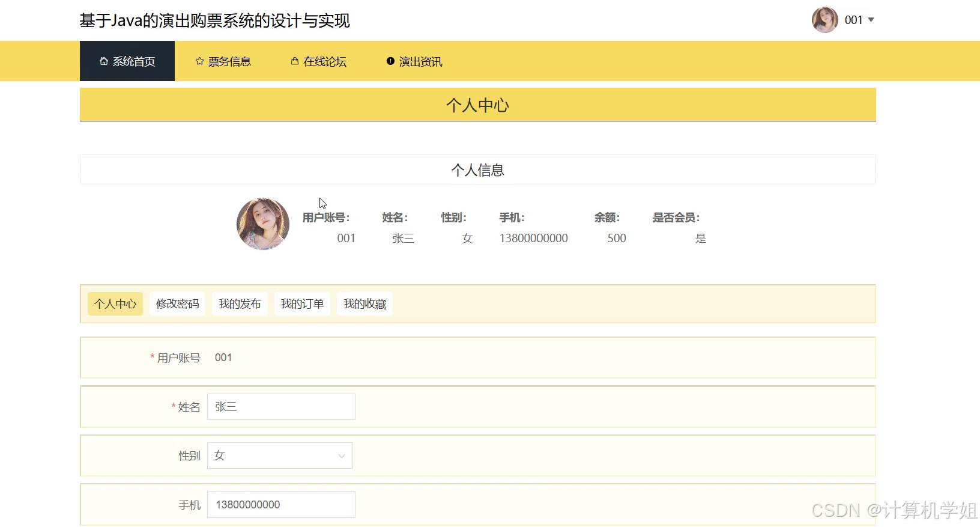Click the member value 是 under 是否会员
980x527 pixels.
click(701, 238)
